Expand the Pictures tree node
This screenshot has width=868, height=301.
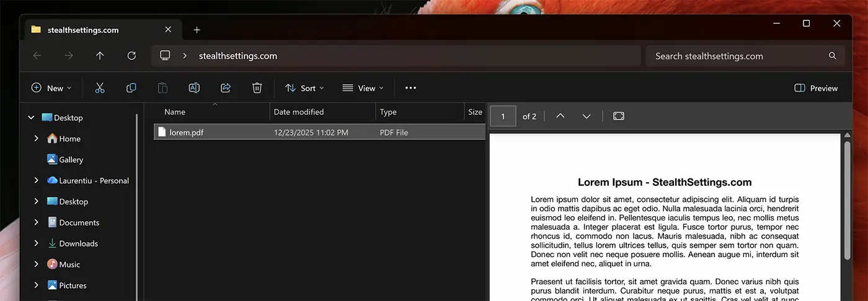click(36, 286)
